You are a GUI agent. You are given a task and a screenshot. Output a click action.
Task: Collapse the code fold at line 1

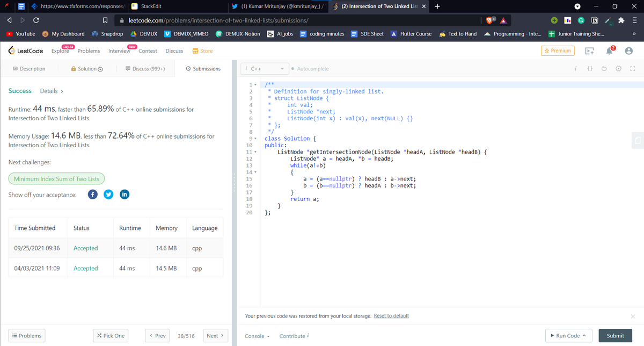257,85
